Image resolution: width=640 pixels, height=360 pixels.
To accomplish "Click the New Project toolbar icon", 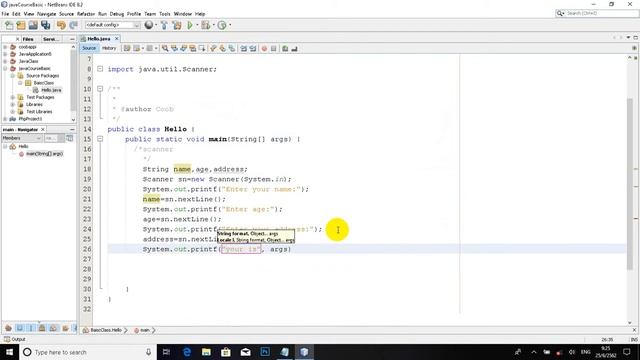I will 21,25.
